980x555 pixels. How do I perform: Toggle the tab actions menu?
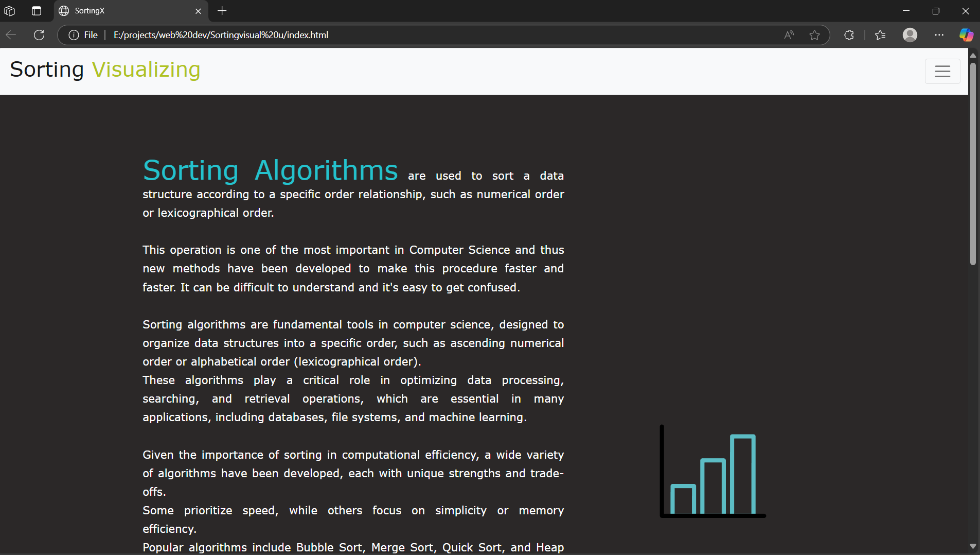(x=37, y=11)
